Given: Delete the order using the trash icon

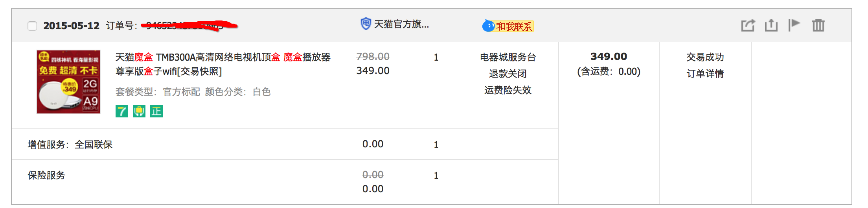Looking at the screenshot, I should point(818,25).
